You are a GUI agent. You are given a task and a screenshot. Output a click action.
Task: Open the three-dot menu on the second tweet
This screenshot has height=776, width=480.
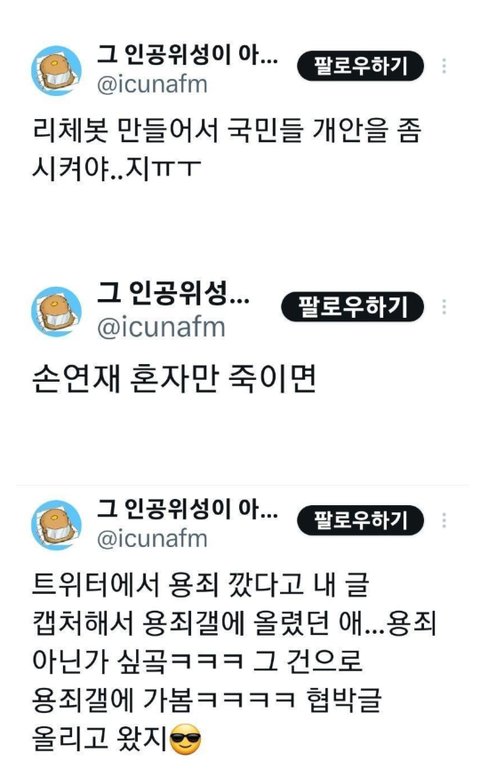click(444, 307)
